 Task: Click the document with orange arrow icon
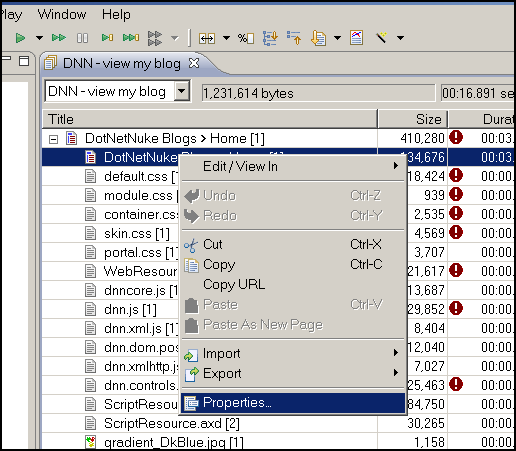coord(318,38)
